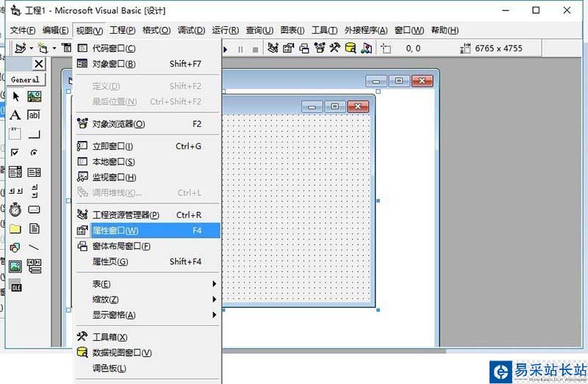The height and width of the screenshot is (384, 588).
Task: Pick the Data control in the toolbox
Action: (34, 266)
